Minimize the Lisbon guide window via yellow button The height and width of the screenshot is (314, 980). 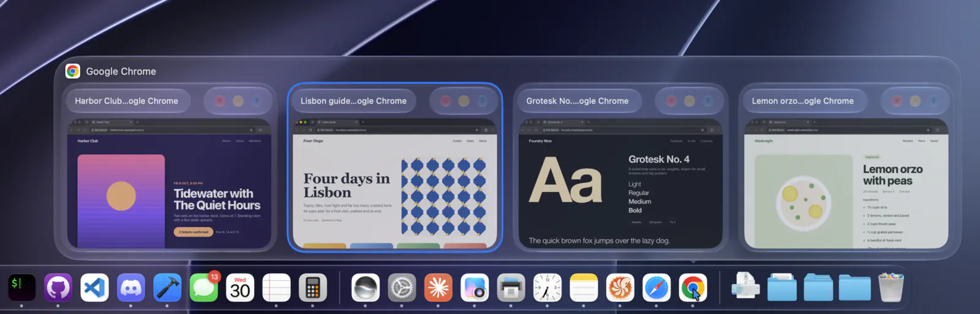[464, 101]
